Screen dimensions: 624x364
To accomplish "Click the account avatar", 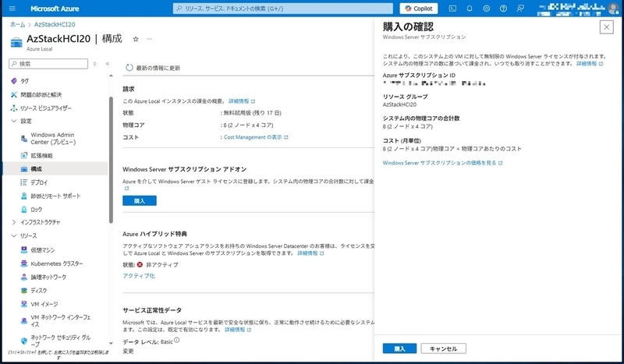I will click(x=613, y=8).
